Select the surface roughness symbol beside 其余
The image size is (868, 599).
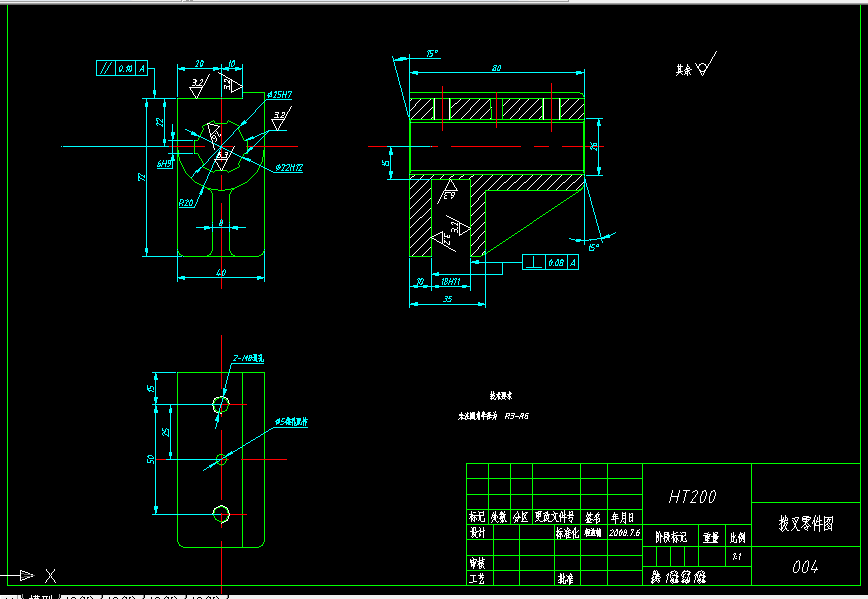tap(706, 64)
